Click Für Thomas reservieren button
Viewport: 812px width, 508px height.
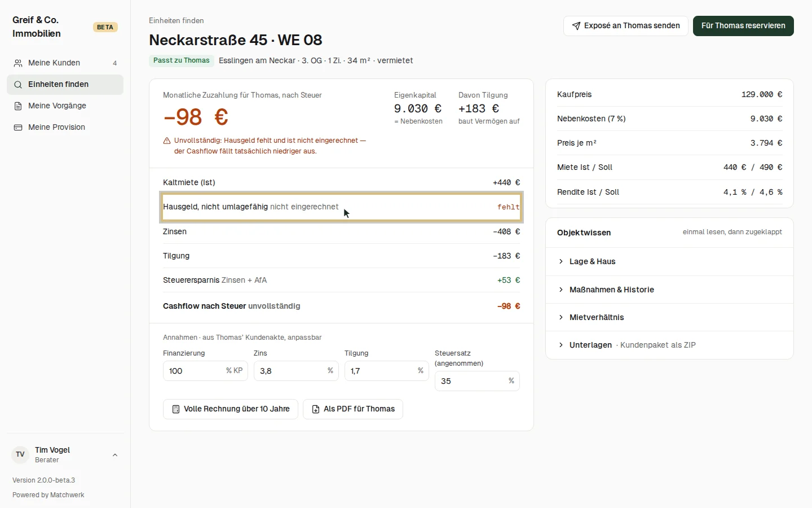[743, 25]
